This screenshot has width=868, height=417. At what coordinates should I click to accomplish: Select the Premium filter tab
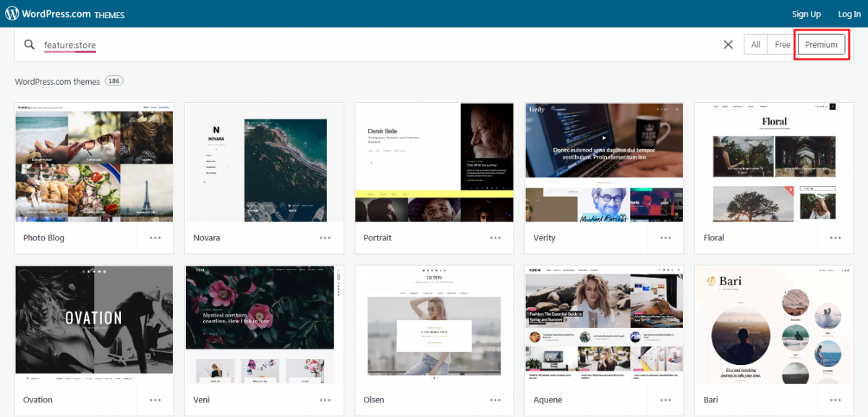tap(821, 45)
